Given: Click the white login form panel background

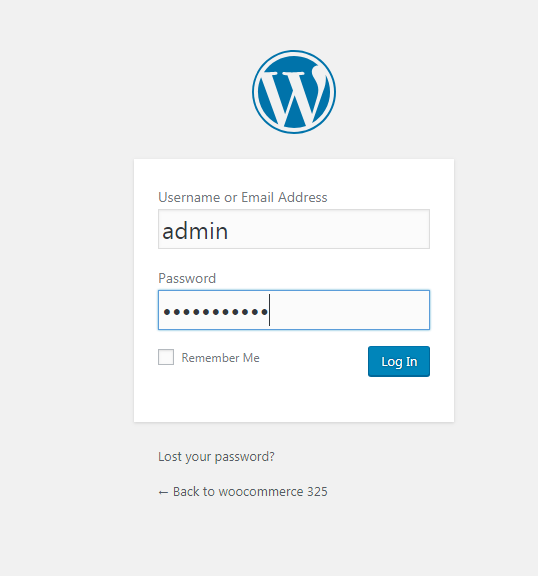Looking at the screenshot, I should coord(294,399).
